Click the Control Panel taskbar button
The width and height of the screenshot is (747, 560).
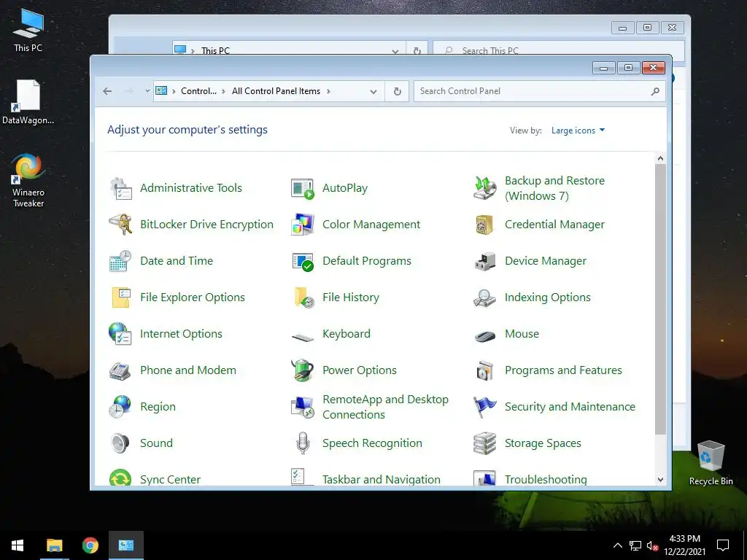coord(125,545)
